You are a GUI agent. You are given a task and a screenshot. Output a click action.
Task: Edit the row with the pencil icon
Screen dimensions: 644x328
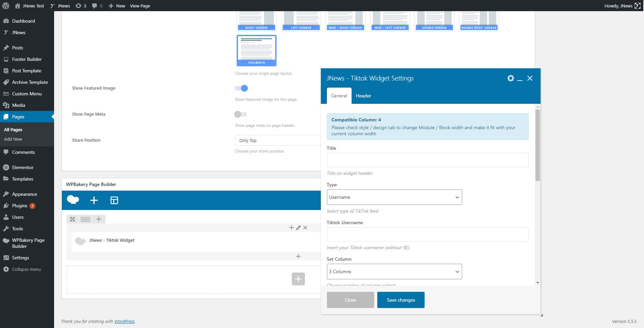tap(298, 228)
